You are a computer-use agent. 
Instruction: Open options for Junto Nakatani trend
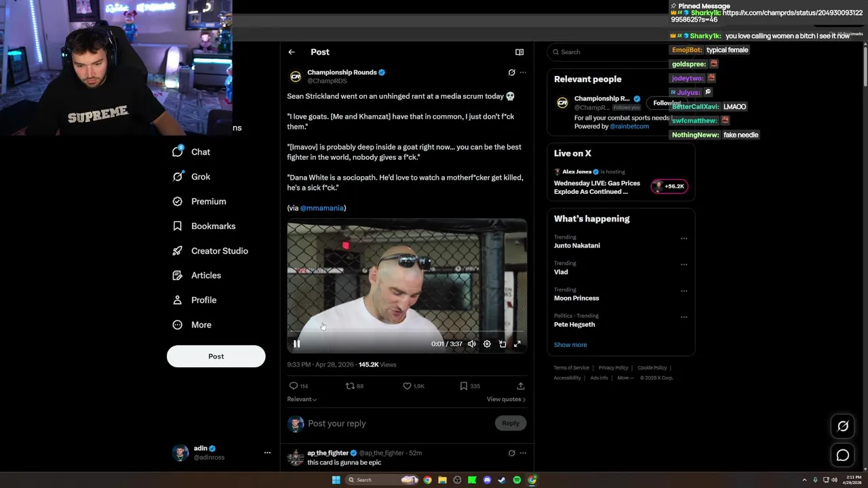point(684,239)
